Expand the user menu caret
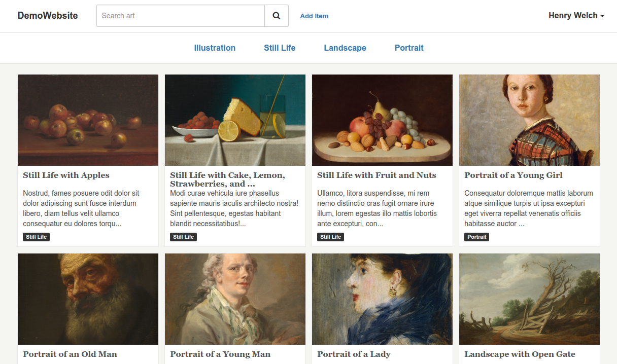 tap(602, 16)
